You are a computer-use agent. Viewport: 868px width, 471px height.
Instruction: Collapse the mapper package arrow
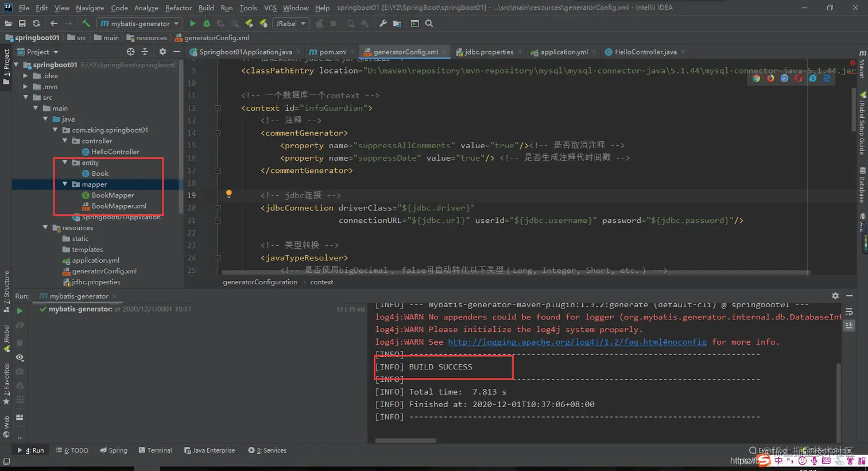coord(65,184)
